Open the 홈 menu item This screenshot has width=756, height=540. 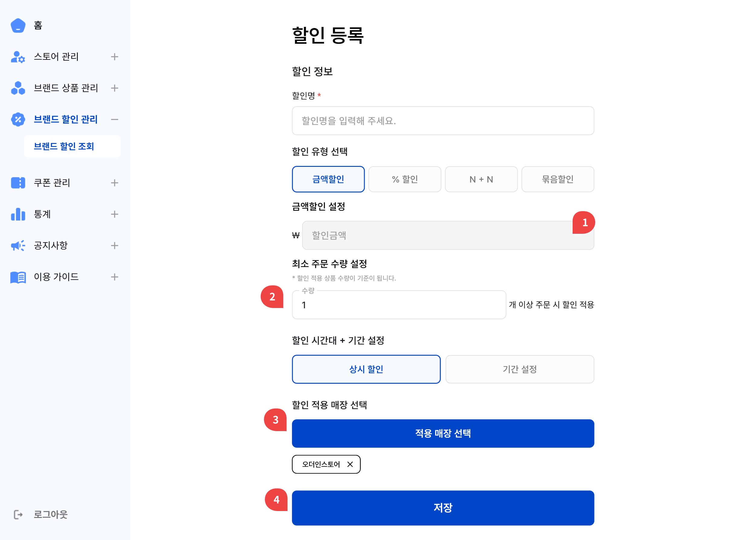click(38, 25)
